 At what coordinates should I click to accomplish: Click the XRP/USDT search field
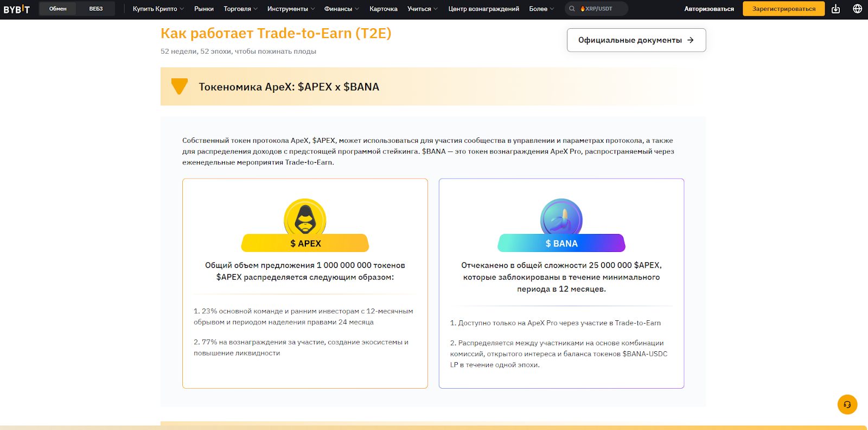[597, 9]
